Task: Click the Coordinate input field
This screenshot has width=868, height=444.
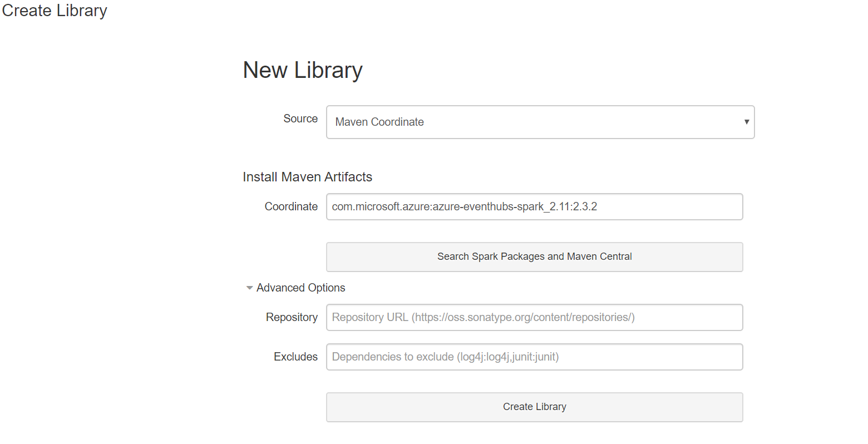Action: 535,206
